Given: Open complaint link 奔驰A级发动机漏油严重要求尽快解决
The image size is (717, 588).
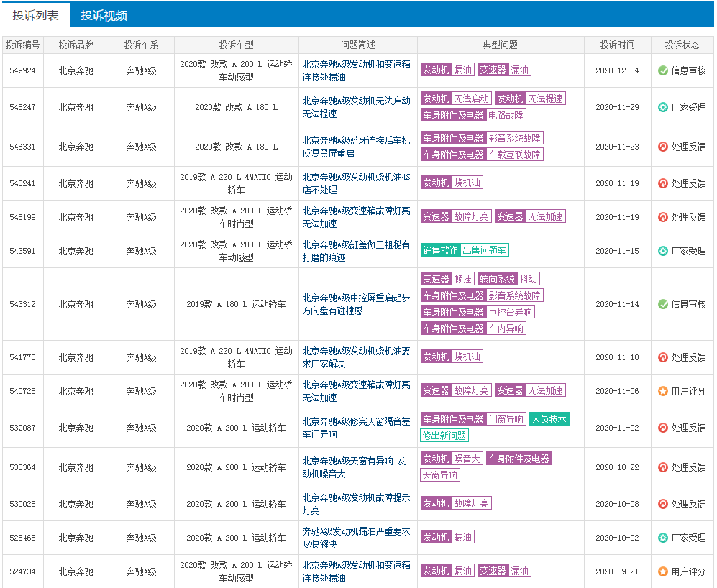Looking at the screenshot, I should pos(356,538).
